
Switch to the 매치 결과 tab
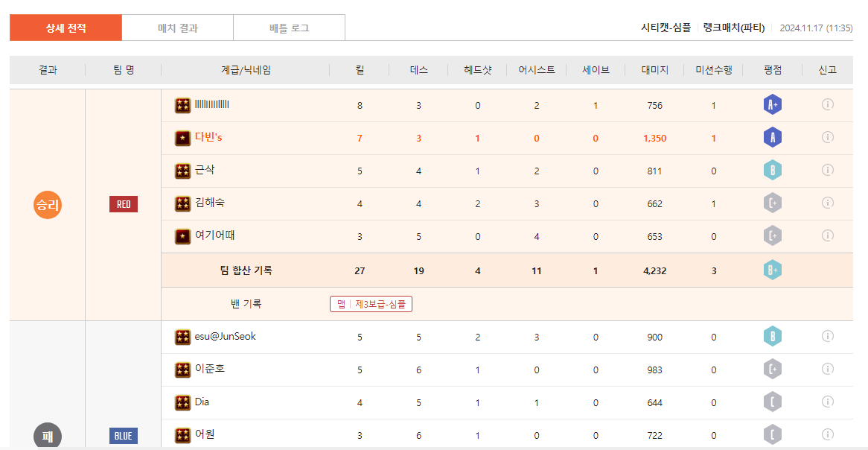(x=178, y=28)
